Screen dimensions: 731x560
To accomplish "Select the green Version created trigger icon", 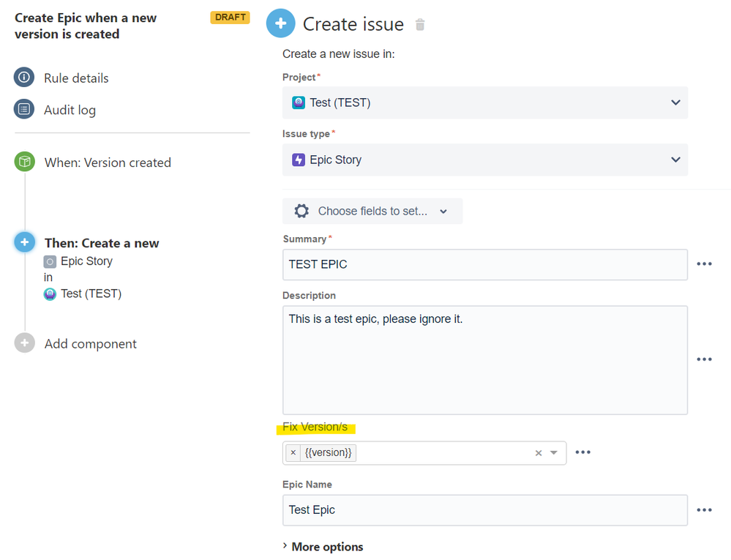I will (25, 162).
